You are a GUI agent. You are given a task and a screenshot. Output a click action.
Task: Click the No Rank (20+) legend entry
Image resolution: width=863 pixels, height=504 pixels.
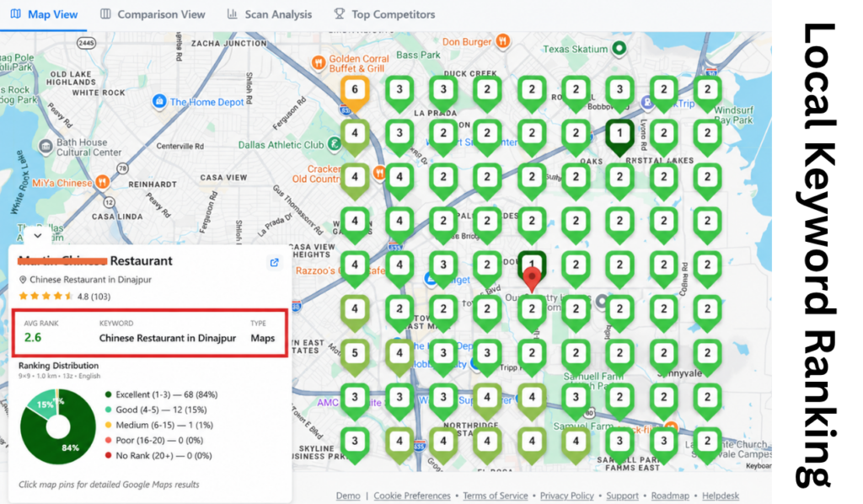click(x=158, y=456)
